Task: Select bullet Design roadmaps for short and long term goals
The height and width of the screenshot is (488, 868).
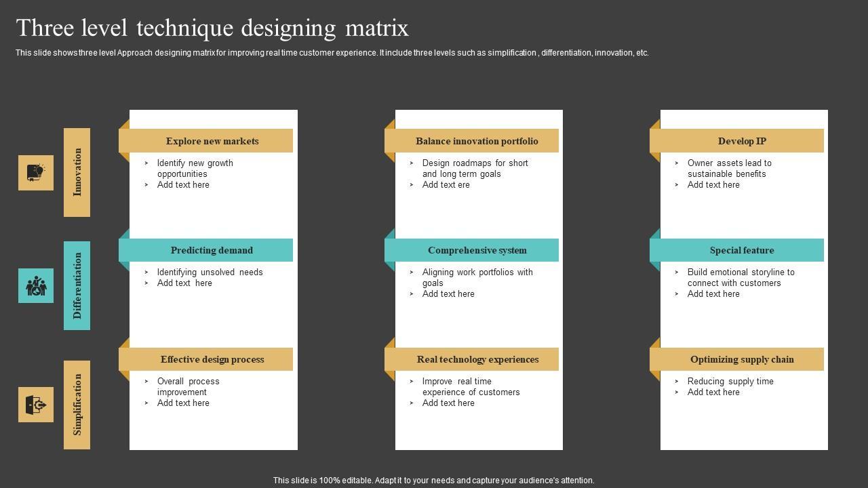Action: pos(475,168)
